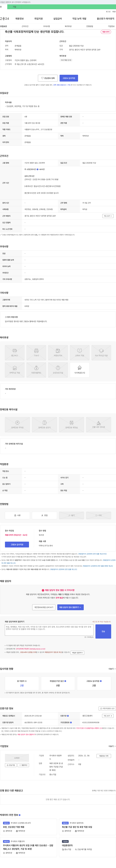Screen dimensions: 116x868
Task: Open the 취업지원 menu
Action: click(39, 19)
